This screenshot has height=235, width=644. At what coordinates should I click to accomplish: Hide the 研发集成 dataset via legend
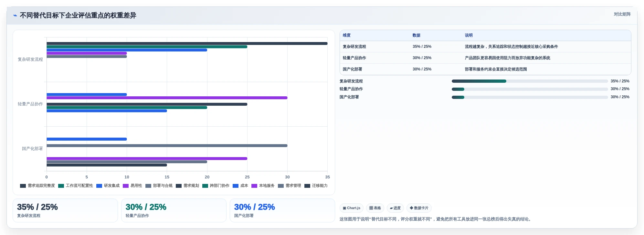pos(108,186)
